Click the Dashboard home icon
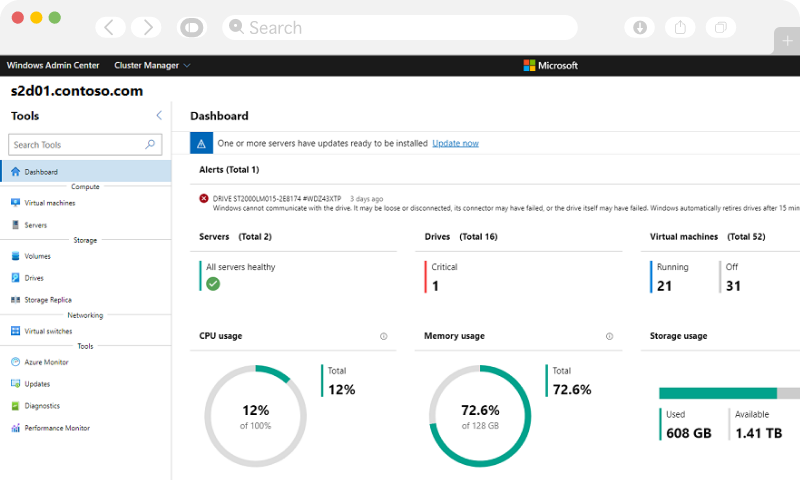 [15, 171]
